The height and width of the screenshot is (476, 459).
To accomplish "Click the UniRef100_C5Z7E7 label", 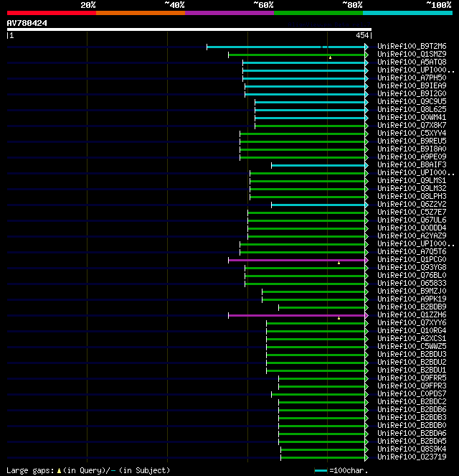I will [412, 212].
